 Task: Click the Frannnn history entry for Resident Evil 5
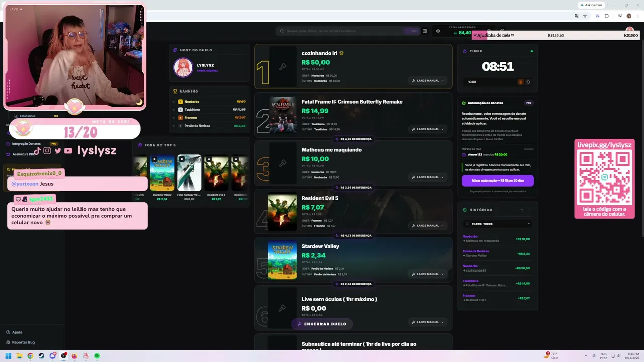[497, 298]
